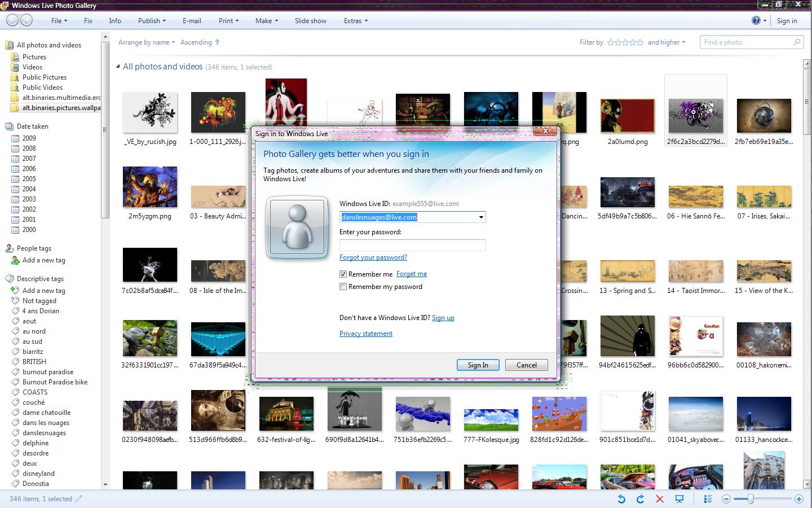The width and height of the screenshot is (812, 508).
Task: Click the Ascending sort arrow
Action: (218, 42)
